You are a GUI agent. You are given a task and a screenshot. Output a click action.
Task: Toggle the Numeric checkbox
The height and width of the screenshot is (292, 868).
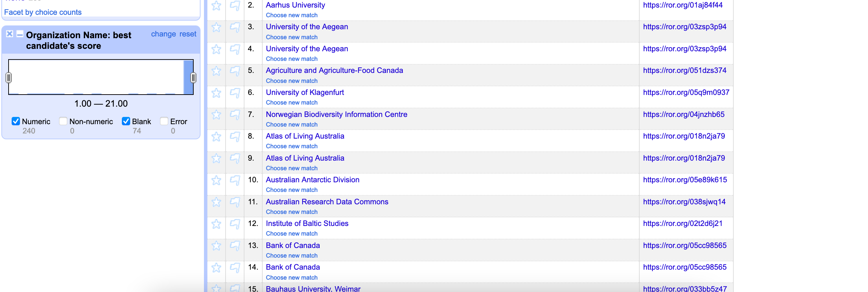click(16, 121)
